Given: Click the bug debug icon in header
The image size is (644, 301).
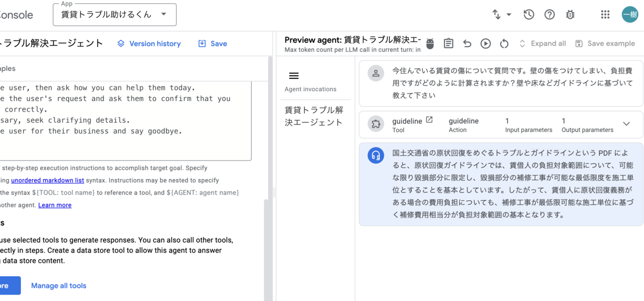Looking at the screenshot, I should [x=570, y=14].
